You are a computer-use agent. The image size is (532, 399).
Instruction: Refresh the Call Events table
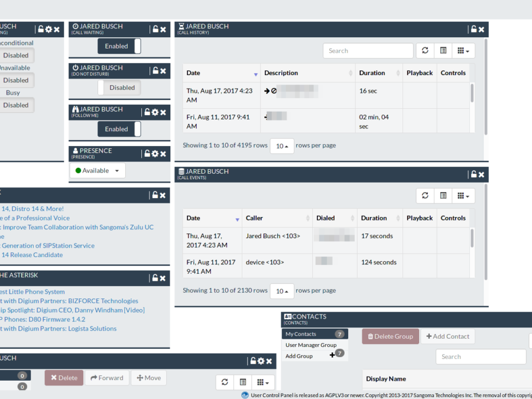tap(424, 196)
